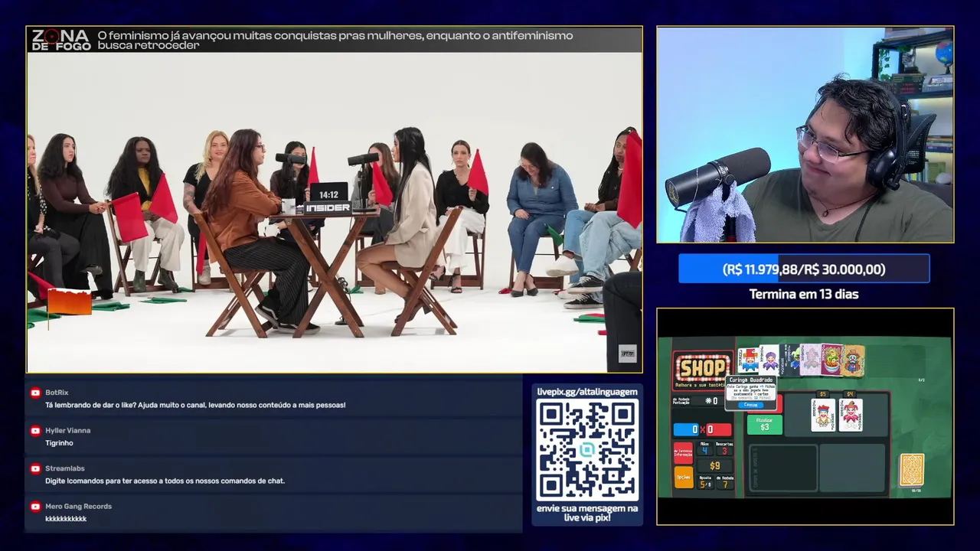This screenshot has width=980, height=551.
Task: Click the 14:12 timer on the table
Action: pos(328,194)
